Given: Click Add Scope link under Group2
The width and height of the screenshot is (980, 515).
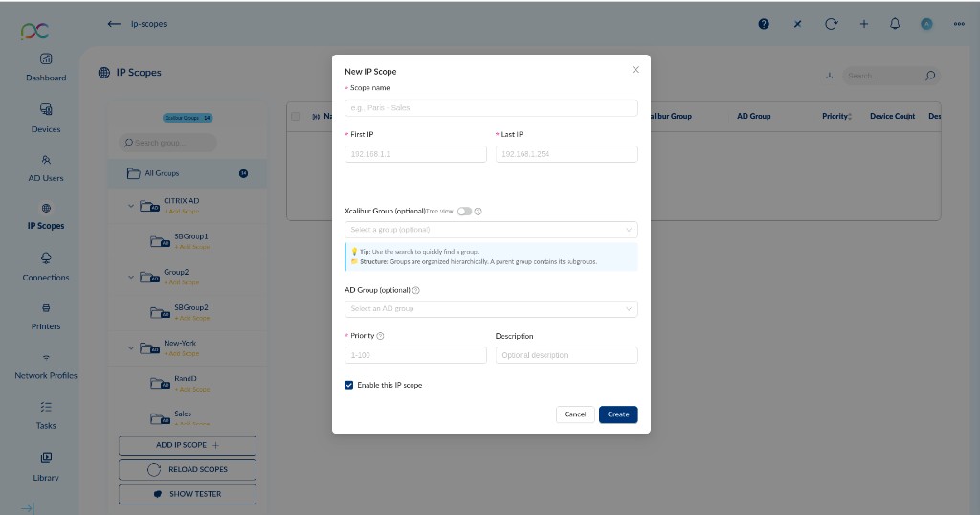Looking at the screenshot, I should (x=182, y=282).
